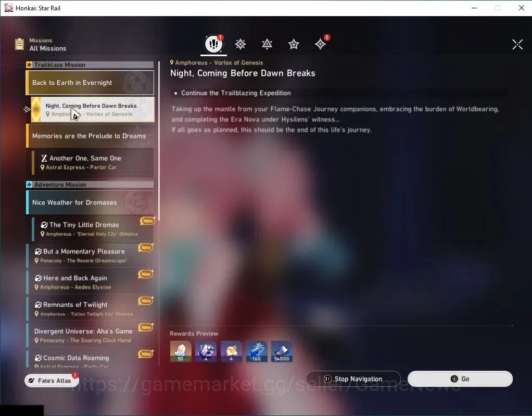Switch to the Trailblaze Mission diamond tab icon
Screen dimensions: 532x416
point(240,44)
